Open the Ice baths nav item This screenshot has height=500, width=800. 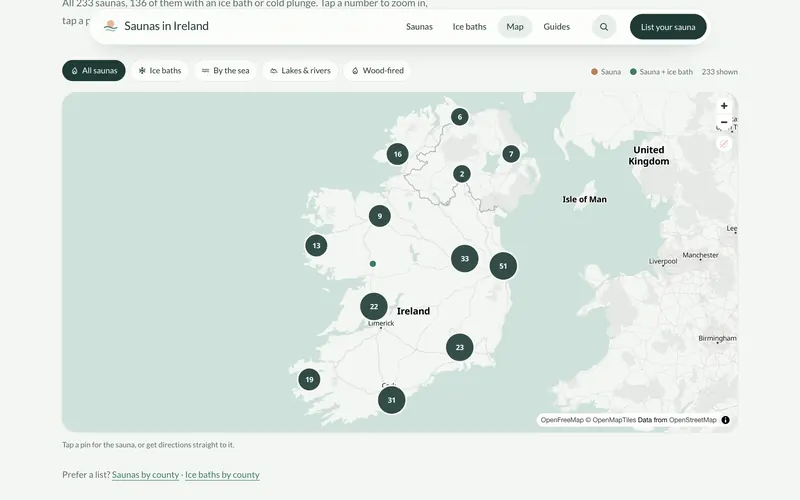pyautogui.click(x=469, y=27)
